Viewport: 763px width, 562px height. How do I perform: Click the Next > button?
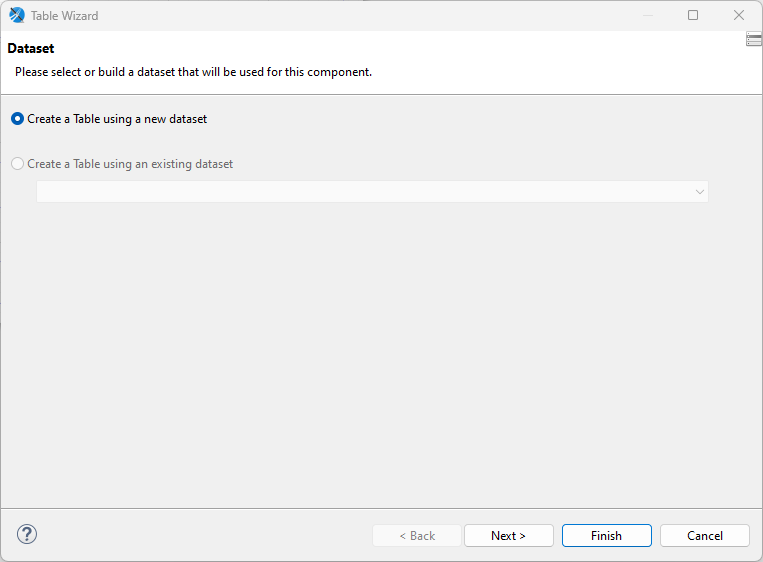coord(508,536)
